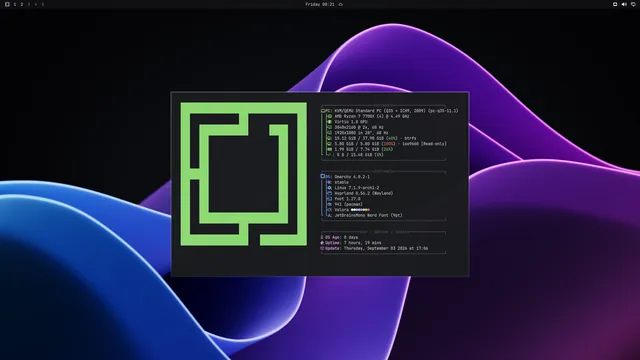640x360 pixels.
Task: Click the text "AMD Ryzen 7"
Action: 348,116
